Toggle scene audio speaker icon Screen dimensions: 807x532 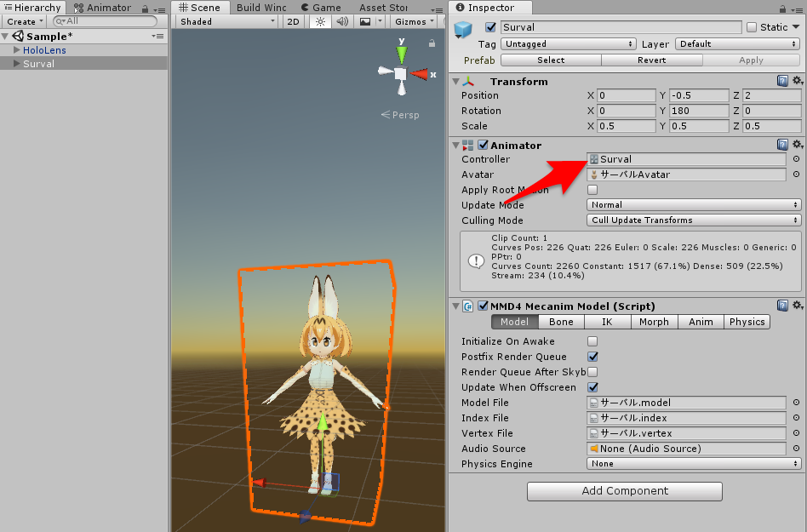(x=341, y=21)
